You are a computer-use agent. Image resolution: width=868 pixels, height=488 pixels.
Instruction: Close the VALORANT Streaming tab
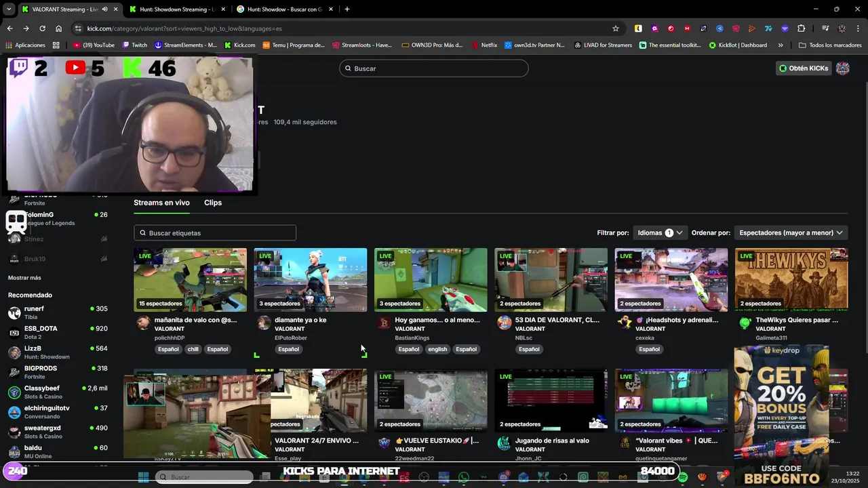coord(115,9)
